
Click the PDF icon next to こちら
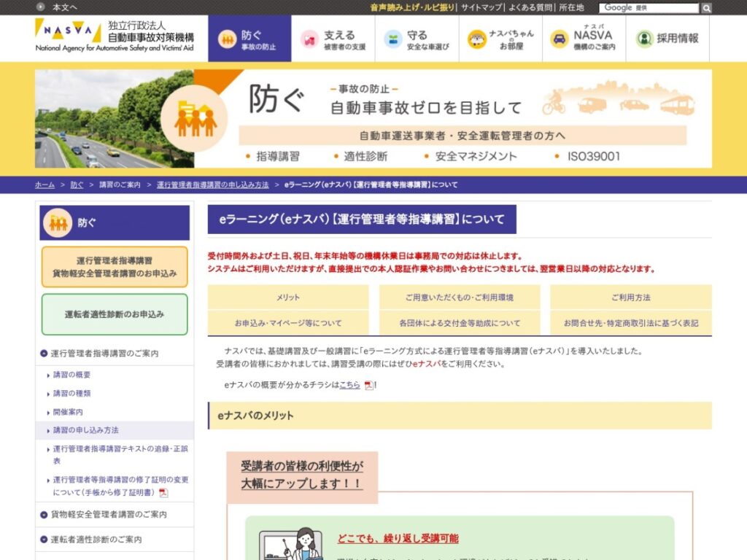pyautogui.click(x=368, y=385)
